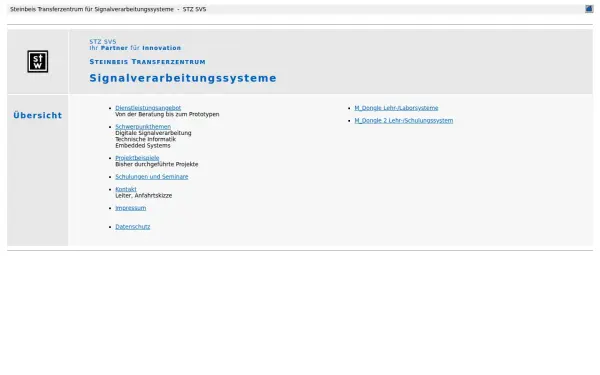Click the Steinbeis Transferzentrum subheading

point(147,62)
